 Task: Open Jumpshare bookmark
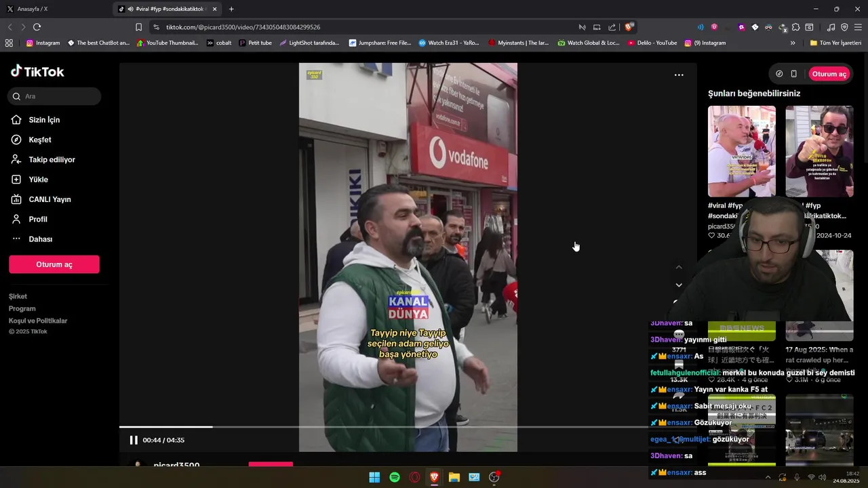pyautogui.click(x=380, y=43)
